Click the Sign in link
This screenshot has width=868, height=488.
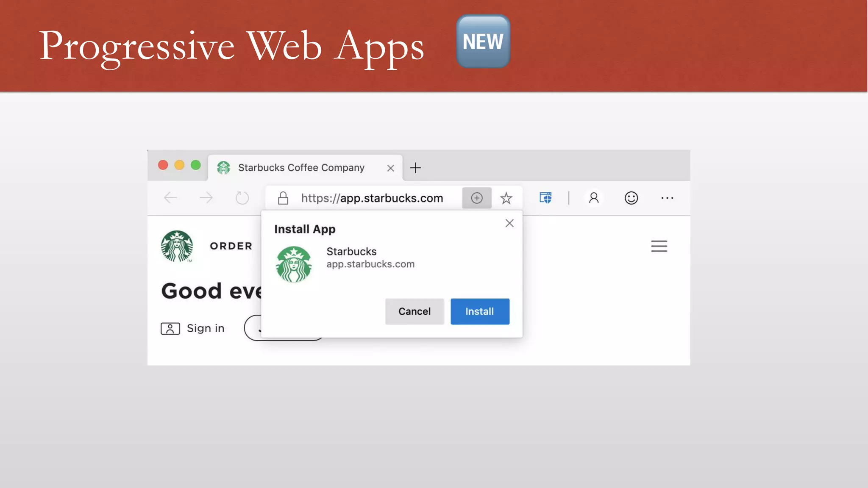pyautogui.click(x=206, y=328)
